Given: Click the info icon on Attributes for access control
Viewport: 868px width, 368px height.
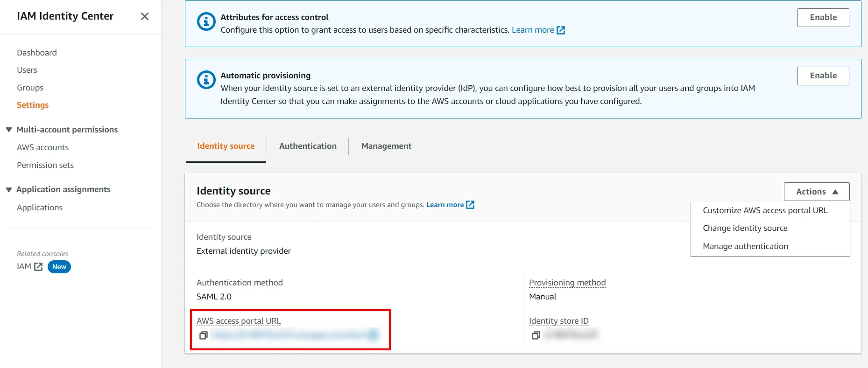Looking at the screenshot, I should click(x=206, y=21).
